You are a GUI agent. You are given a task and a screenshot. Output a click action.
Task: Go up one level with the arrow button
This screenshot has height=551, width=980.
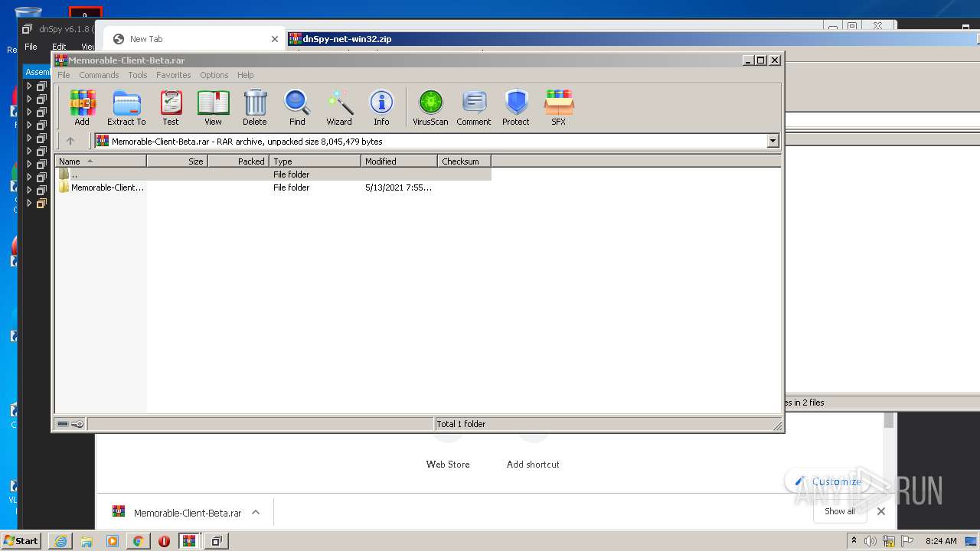[x=70, y=141]
